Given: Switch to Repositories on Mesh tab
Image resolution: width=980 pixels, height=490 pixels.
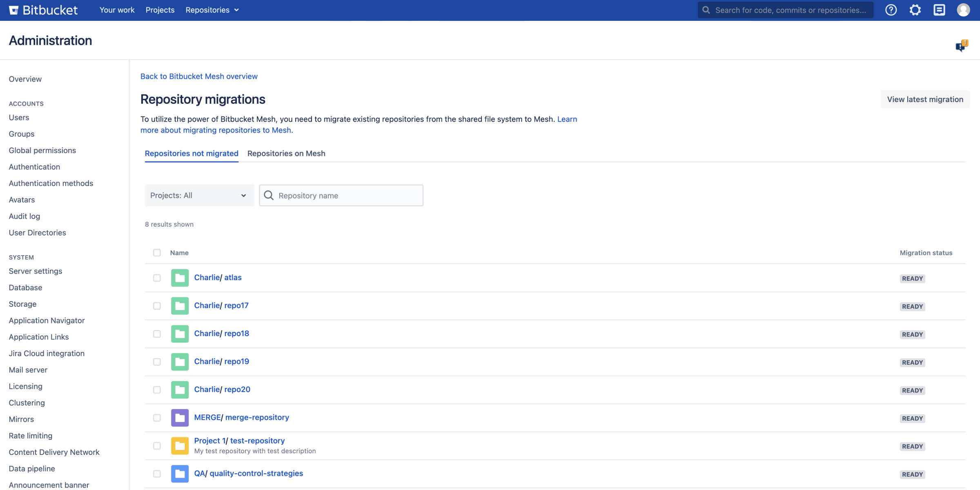Looking at the screenshot, I should [286, 153].
